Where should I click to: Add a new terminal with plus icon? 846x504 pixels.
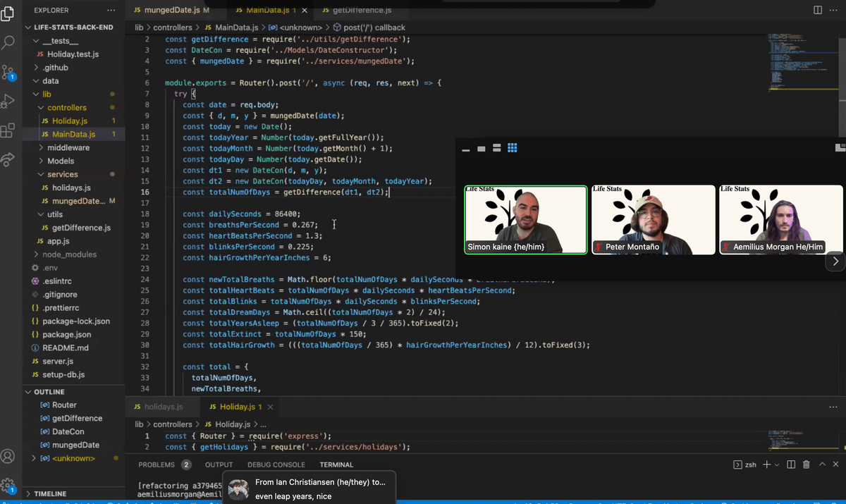coord(766,465)
